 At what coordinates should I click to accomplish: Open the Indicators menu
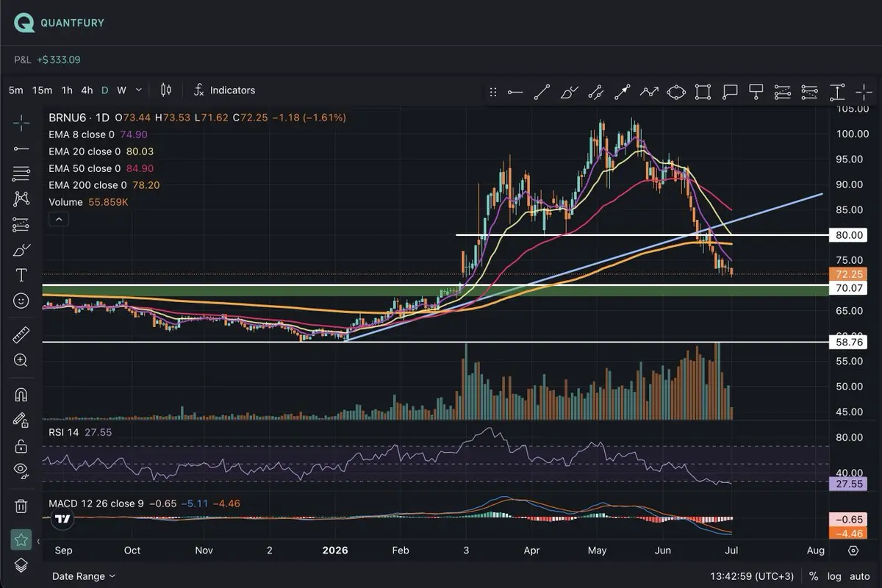[224, 90]
